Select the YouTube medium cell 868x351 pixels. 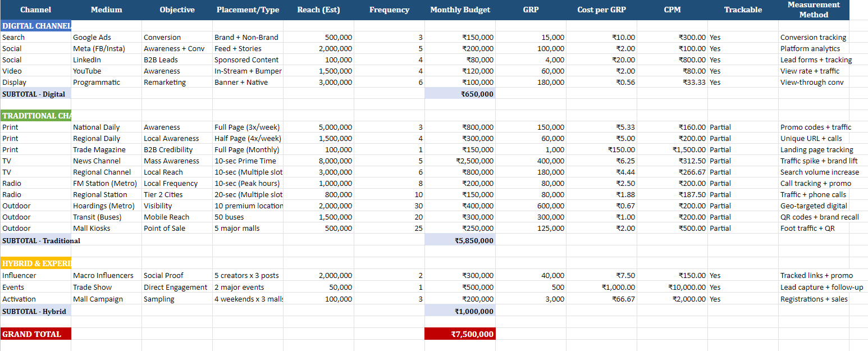(x=107, y=71)
